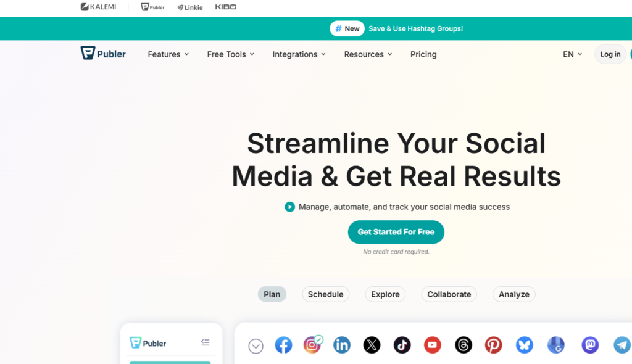Click Get Started For Free
This screenshot has width=632, height=364.
tap(396, 232)
